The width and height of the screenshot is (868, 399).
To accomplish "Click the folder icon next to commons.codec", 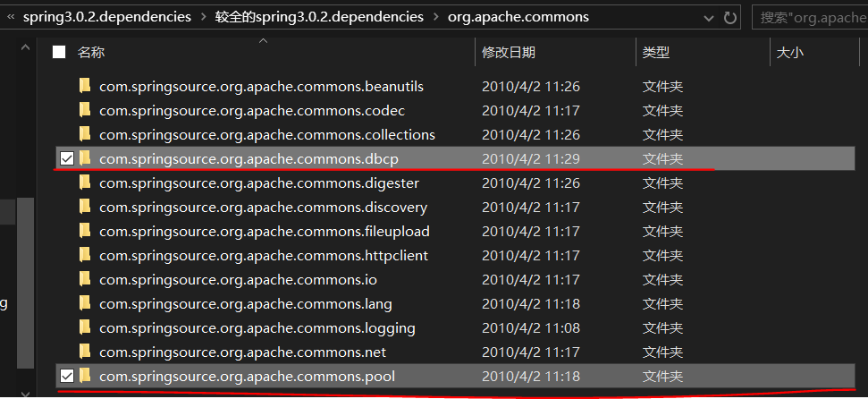I will [x=85, y=110].
